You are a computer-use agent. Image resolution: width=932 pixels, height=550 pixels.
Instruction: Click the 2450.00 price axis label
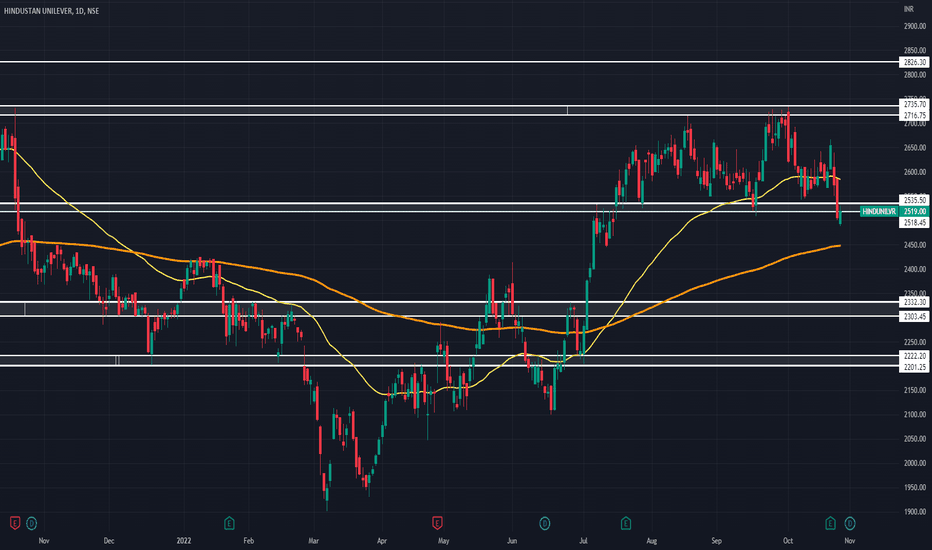(x=915, y=245)
